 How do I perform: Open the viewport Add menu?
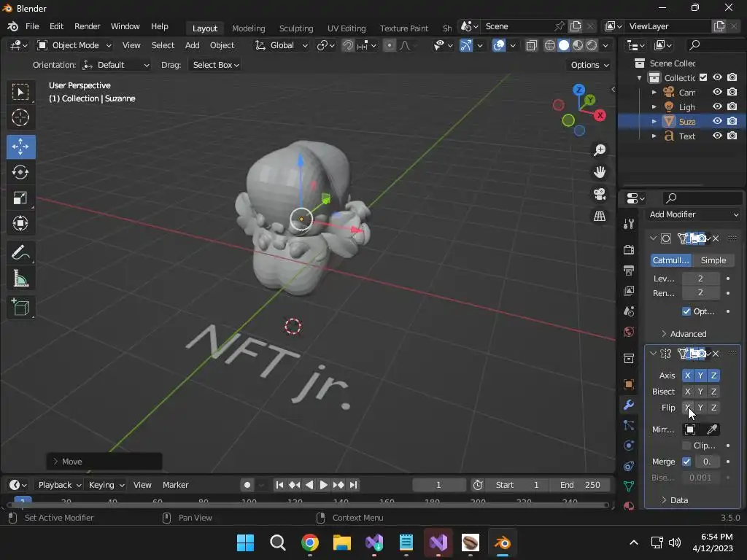coord(192,45)
